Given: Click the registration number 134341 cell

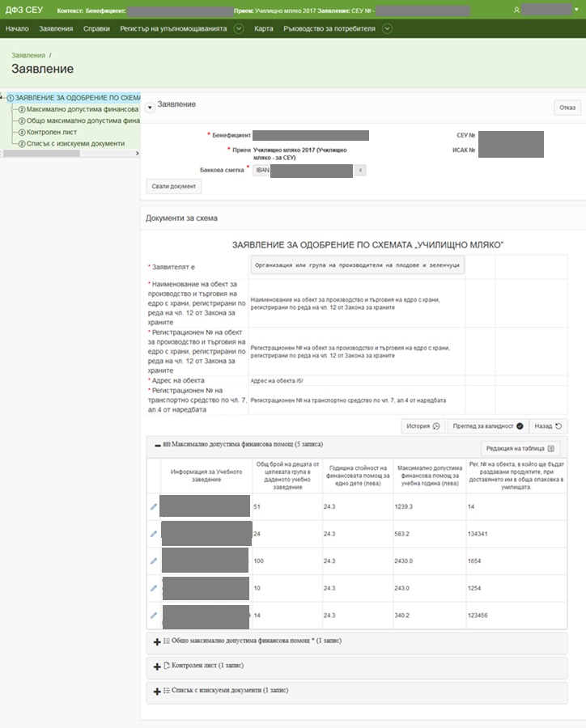Looking at the screenshot, I should 478,534.
